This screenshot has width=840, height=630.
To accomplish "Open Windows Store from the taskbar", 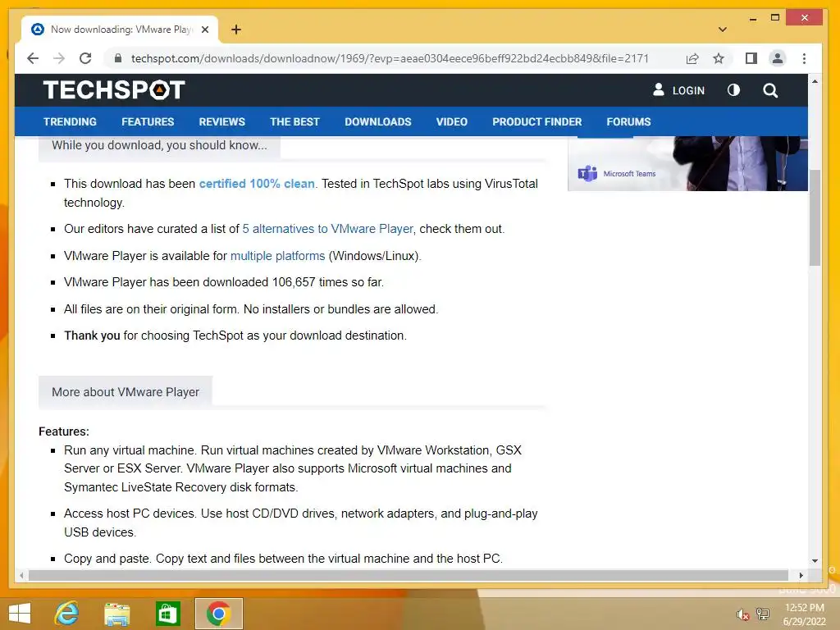I will pos(167,614).
